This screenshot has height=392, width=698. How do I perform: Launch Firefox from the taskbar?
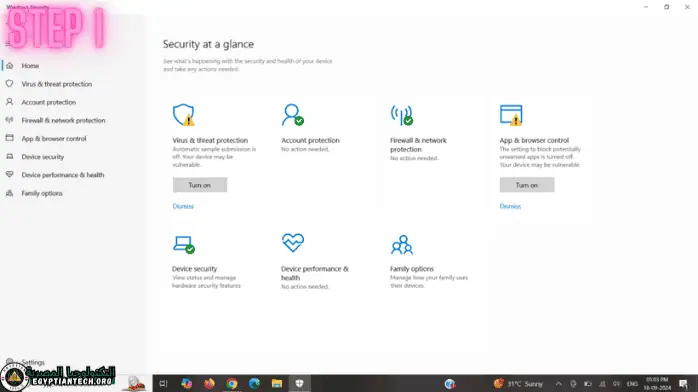(x=209, y=384)
